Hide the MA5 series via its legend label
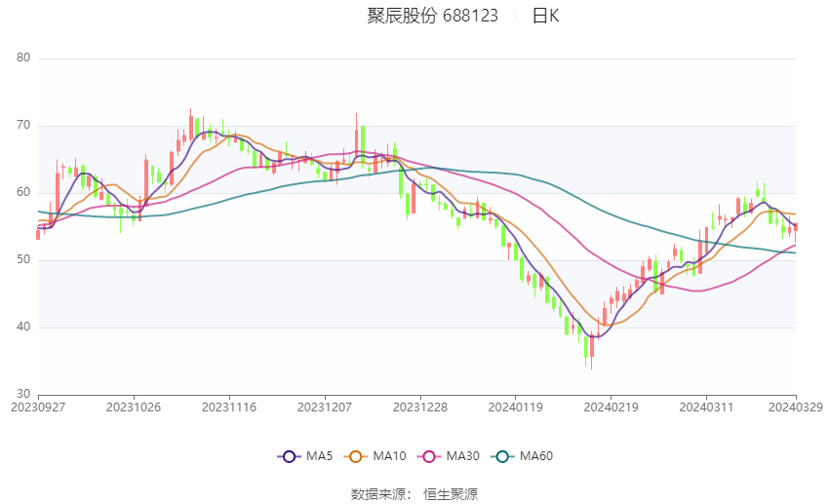The image size is (829, 504). 320,456
